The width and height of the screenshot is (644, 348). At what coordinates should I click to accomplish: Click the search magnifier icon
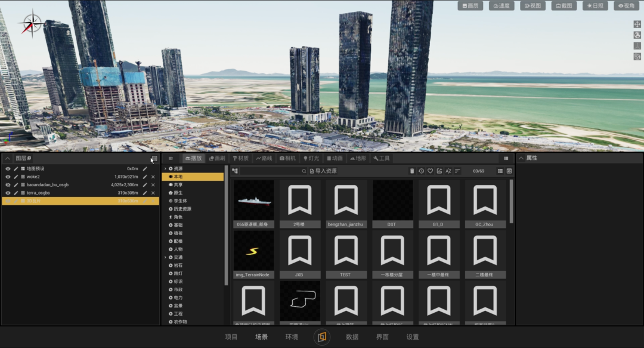pyautogui.click(x=304, y=171)
